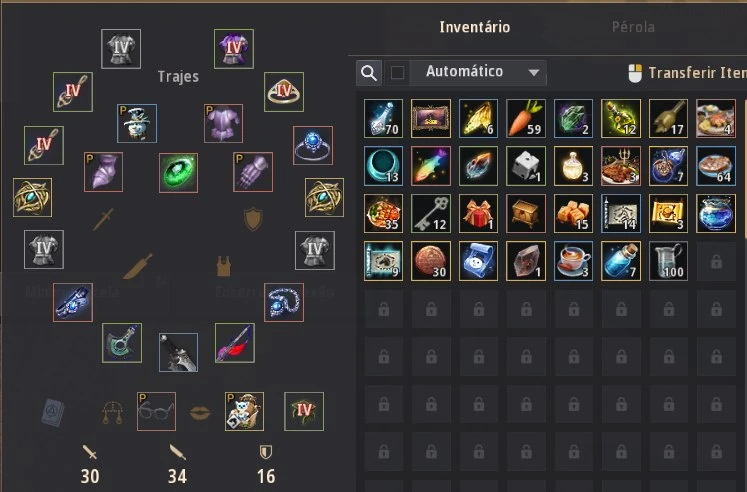This screenshot has width=747, height=492.
Task: Open the Automático sorting dropdown
Action: click(478, 73)
